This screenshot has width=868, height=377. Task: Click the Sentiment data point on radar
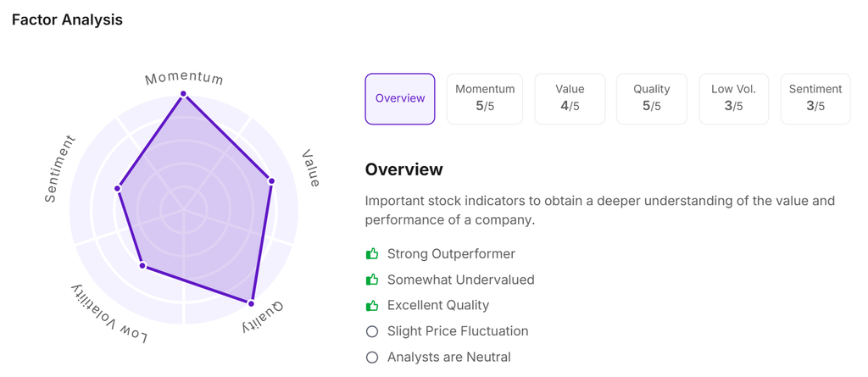pos(118,188)
